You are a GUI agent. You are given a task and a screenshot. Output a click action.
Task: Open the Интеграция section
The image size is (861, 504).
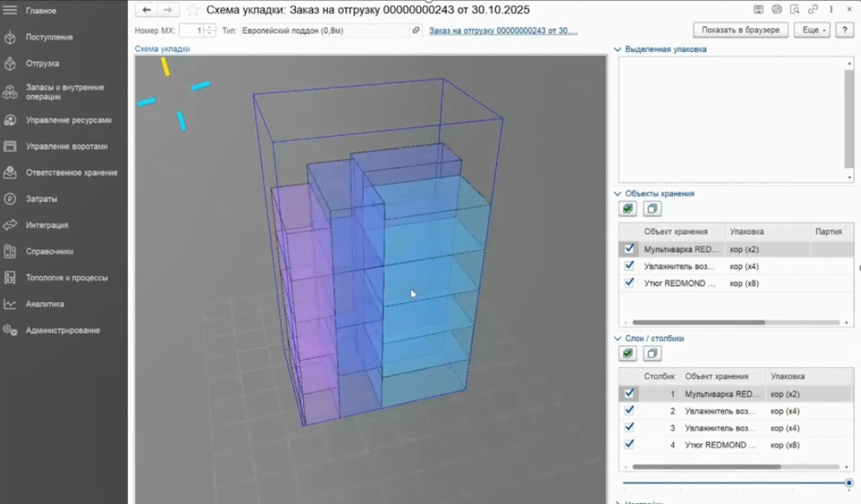[47, 226]
